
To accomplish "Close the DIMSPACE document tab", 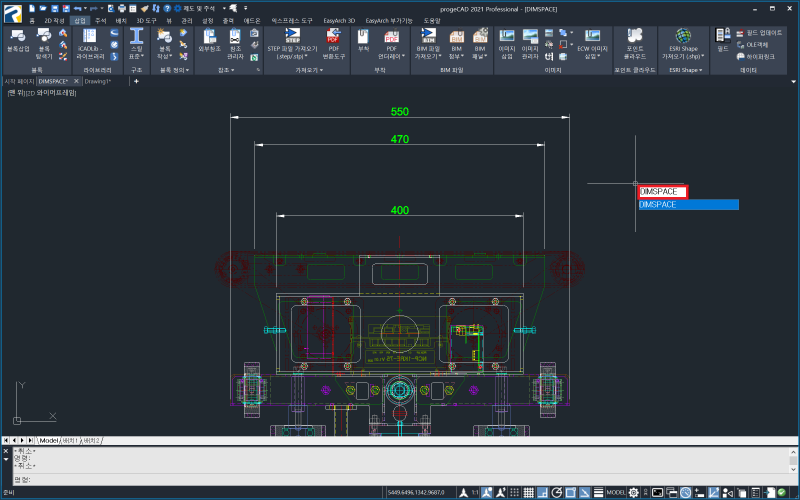I will pos(76,81).
